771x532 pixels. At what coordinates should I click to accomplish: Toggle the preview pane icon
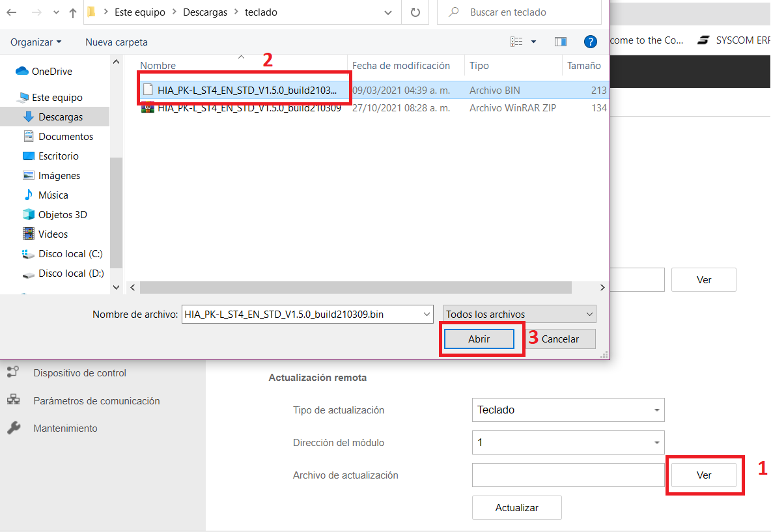click(561, 42)
